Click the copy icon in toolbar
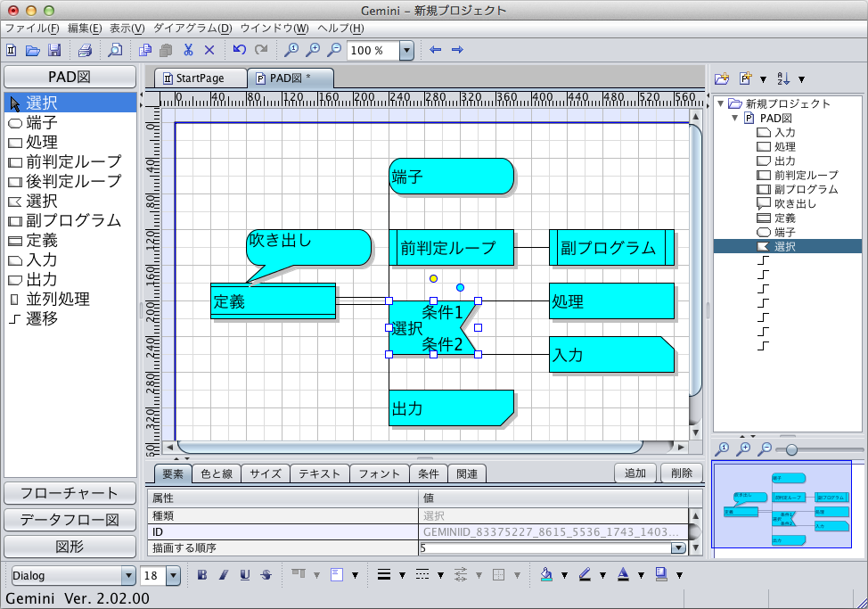 click(x=145, y=51)
